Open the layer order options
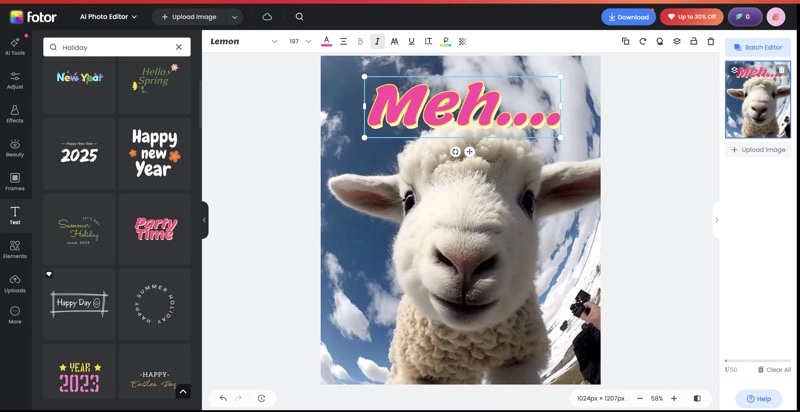This screenshot has width=800, height=412. pyautogui.click(x=677, y=41)
